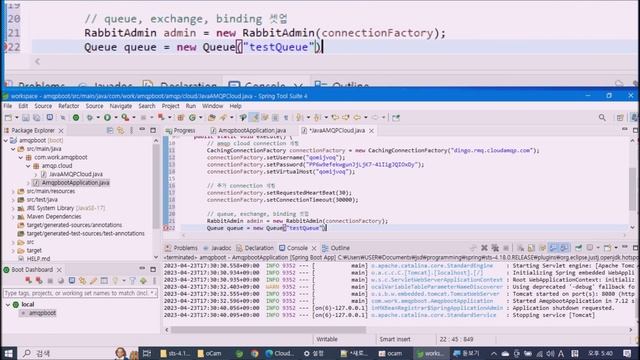This screenshot has height=360, width=640.
Task: Click the oCam taskbar button
Action: (209, 353)
